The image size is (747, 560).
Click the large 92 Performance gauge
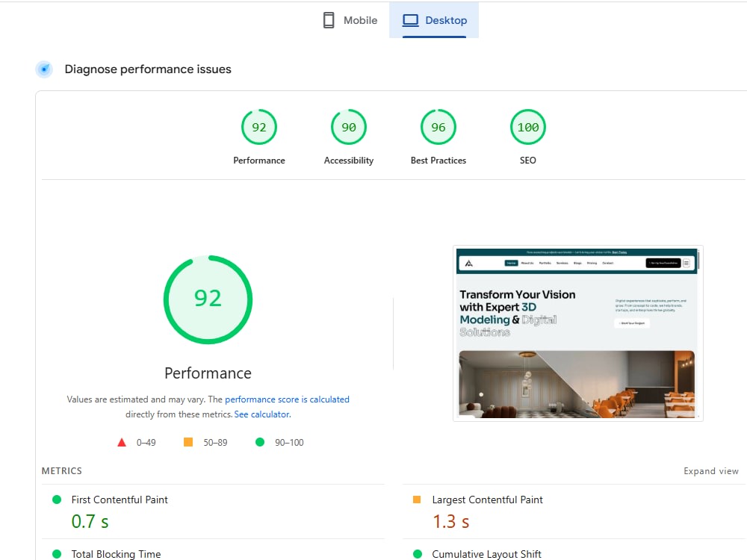[208, 299]
